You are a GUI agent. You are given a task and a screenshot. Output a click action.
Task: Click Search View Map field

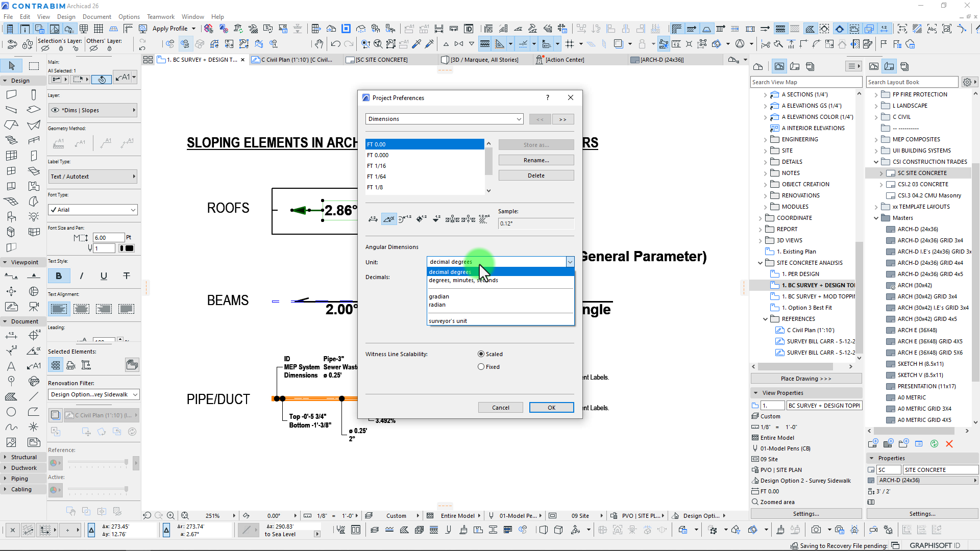coord(806,82)
